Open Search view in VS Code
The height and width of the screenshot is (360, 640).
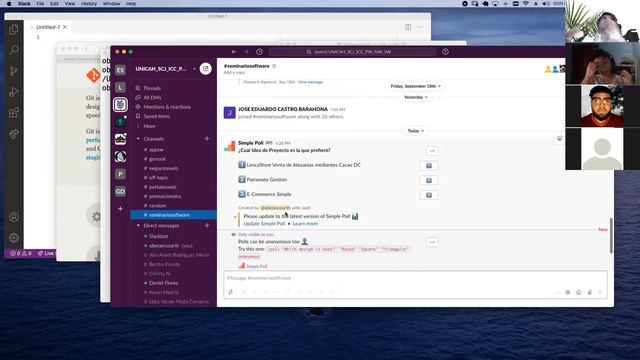(x=14, y=50)
